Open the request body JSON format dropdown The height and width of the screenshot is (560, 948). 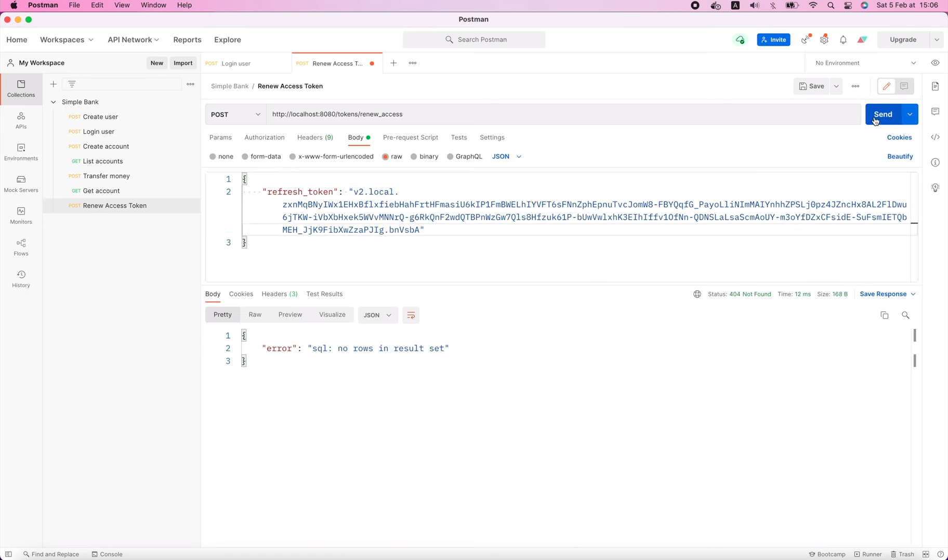coord(507,156)
